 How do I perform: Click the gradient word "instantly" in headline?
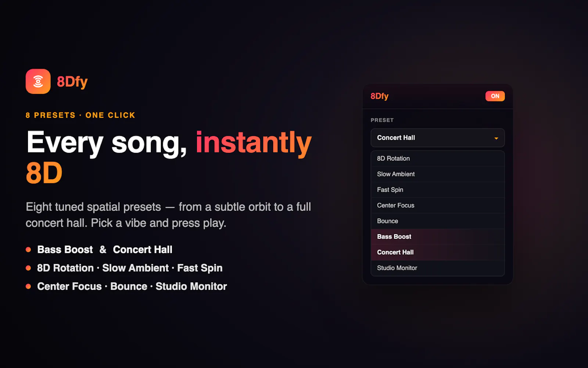[x=254, y=143]
